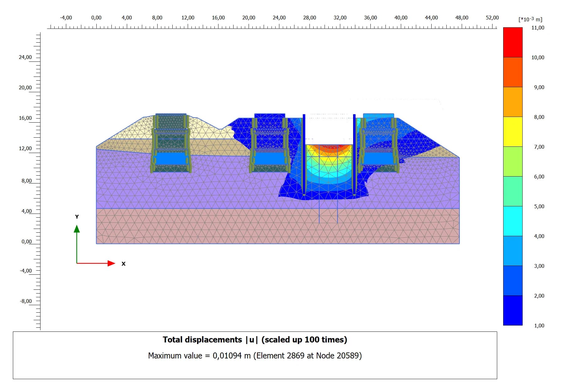This screenshot has height=392, width=565.
Task: Click the 24,00 mark on vertical ruler
Action: coord(25,57)
